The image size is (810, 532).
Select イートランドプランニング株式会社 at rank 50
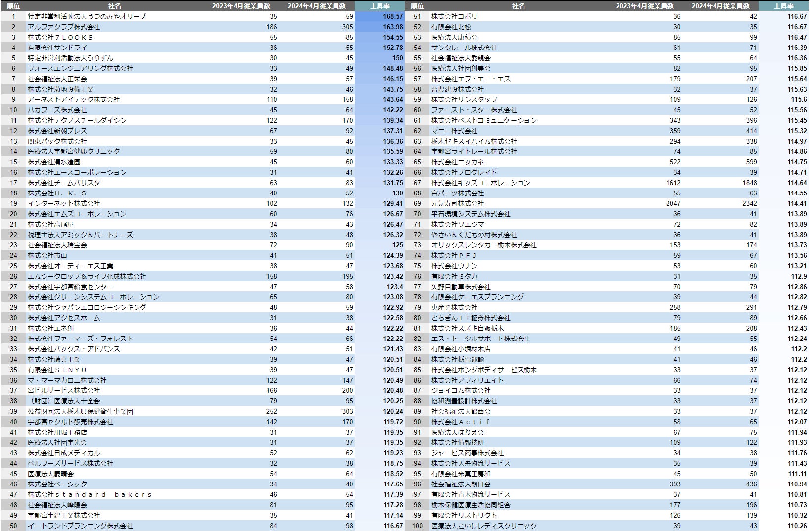coord(80,526)
